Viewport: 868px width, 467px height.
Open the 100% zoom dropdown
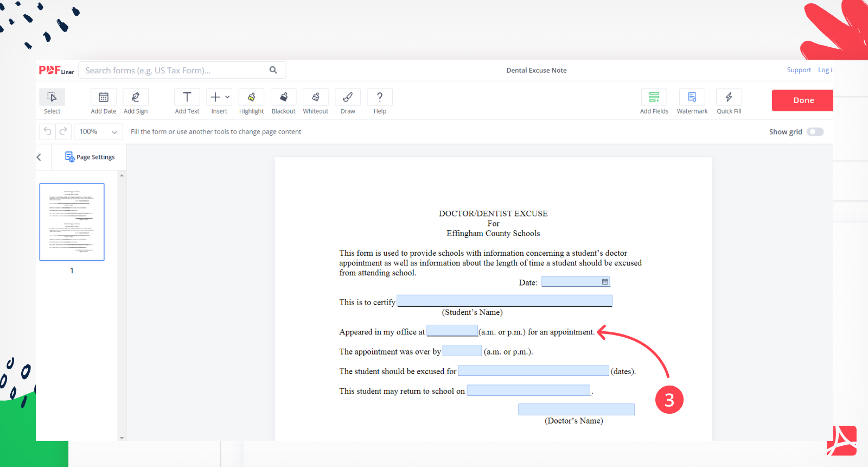pos(98,131)
